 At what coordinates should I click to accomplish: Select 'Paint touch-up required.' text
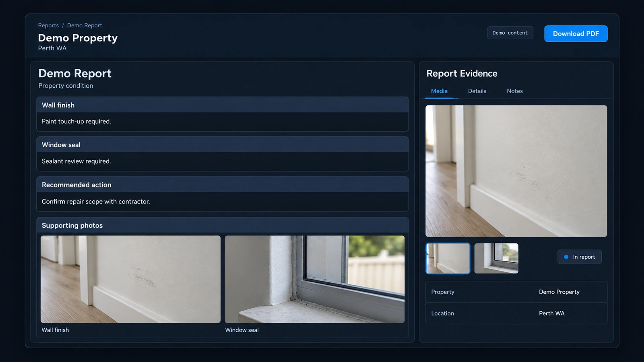(x=76, y=121)
